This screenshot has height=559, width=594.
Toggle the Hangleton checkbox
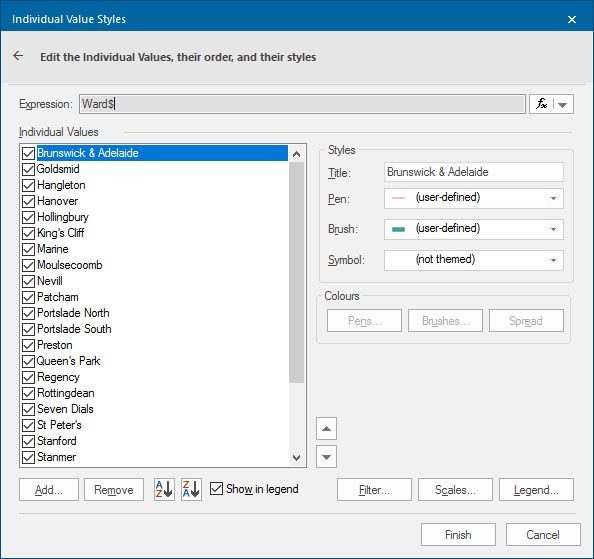click(x=28, y=185)
